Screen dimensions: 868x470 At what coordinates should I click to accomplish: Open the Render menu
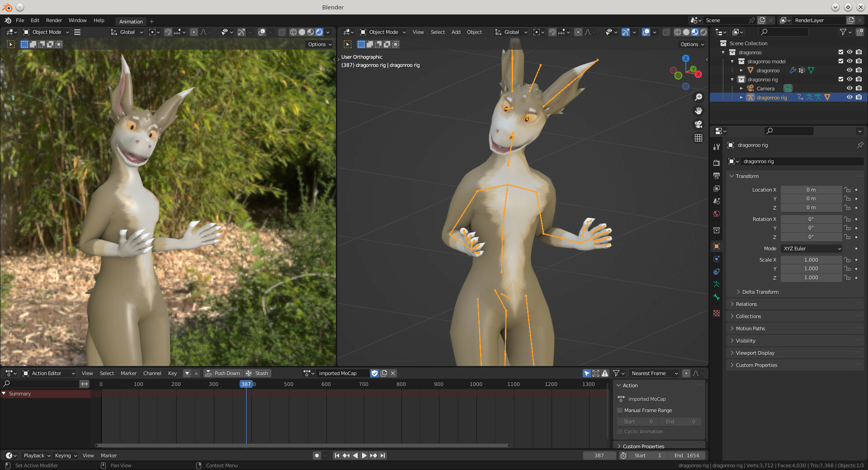[54, 20]
